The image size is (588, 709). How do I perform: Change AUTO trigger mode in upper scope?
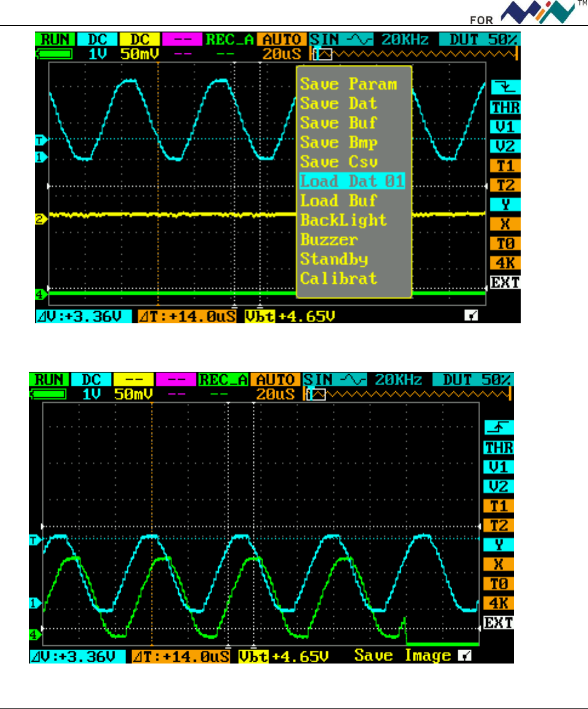281,40
